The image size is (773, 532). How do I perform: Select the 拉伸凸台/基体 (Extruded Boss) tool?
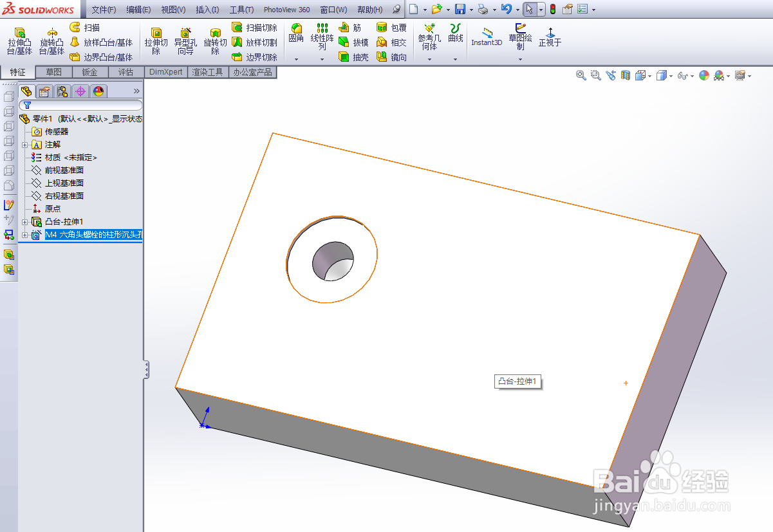[x=19, y=40]
